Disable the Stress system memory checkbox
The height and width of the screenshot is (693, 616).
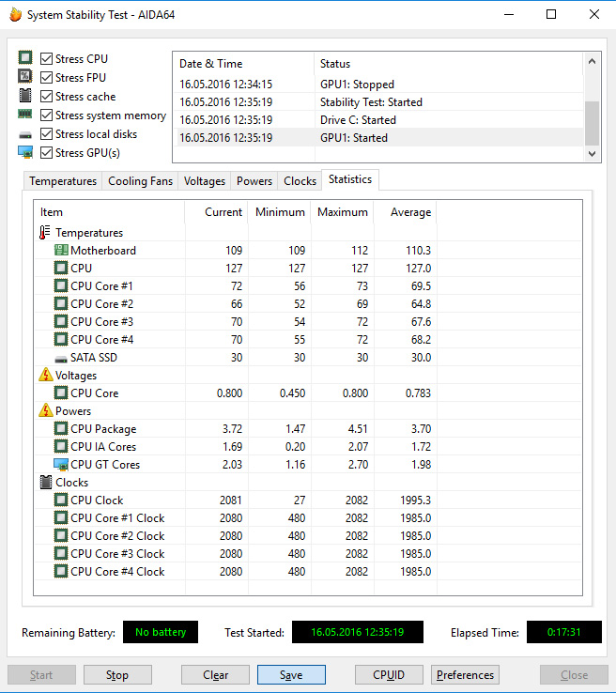coord(46,115)
